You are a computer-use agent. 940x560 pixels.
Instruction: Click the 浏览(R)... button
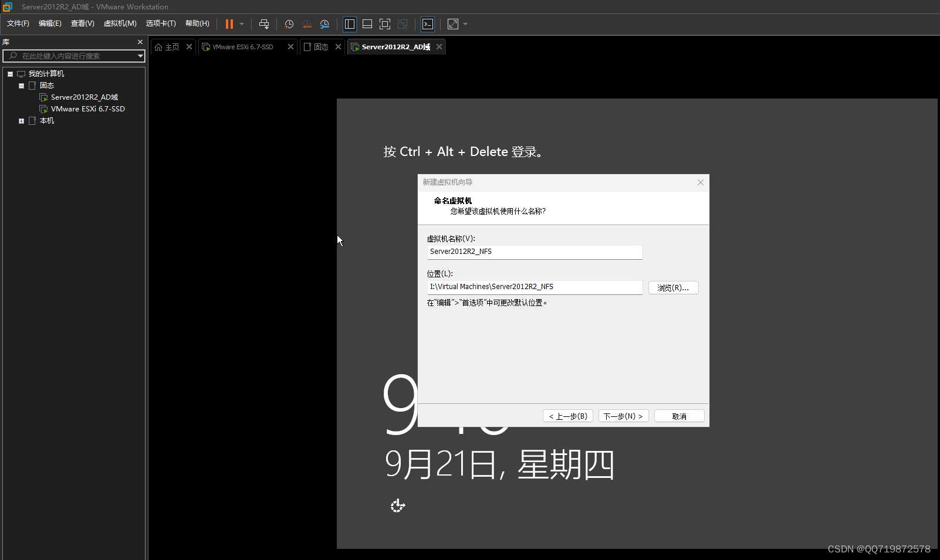click(673, 288)
